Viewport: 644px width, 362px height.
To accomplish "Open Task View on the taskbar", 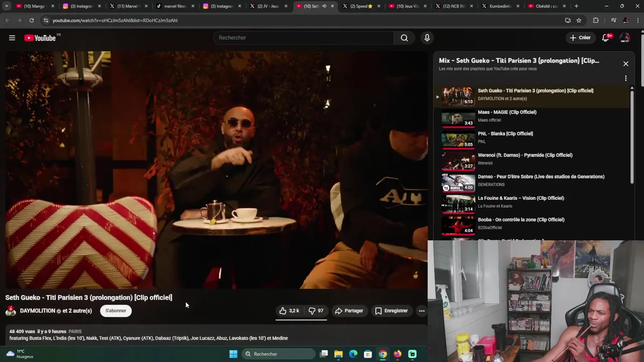I will [324, 354].
